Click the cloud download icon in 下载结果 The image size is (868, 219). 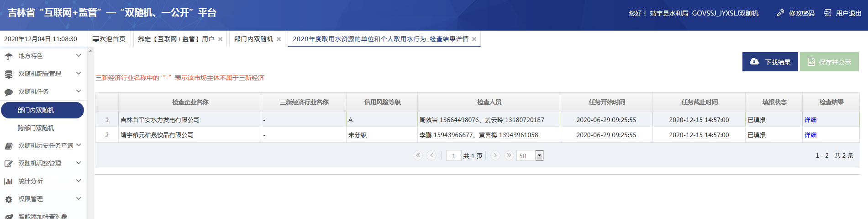point(754,62)
